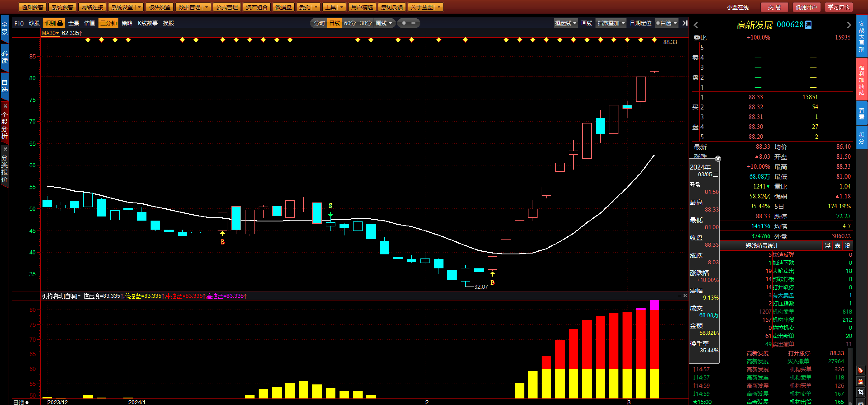Viewport: 868px width, 405px height.
Task: Expand the 周线 period dropdown
Action: tap(383, 23)
